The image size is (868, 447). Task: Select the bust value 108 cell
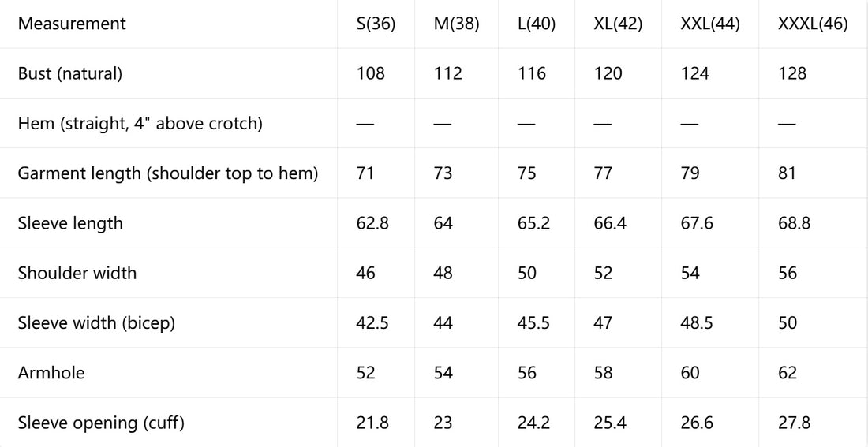370,73
